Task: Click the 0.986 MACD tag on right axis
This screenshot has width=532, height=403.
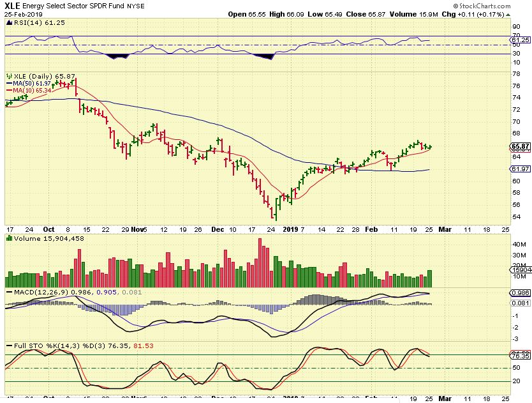Action: coord(520,293)
